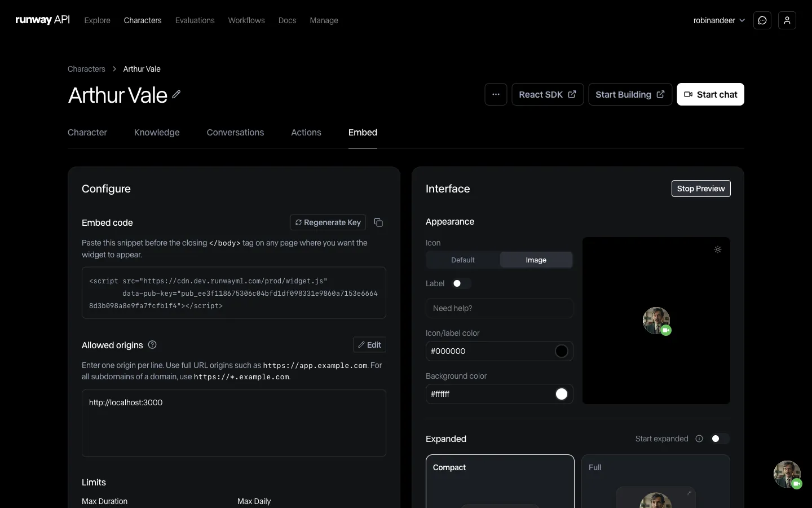Edit the Arthur Vale name pencil icon

[176, 94]
